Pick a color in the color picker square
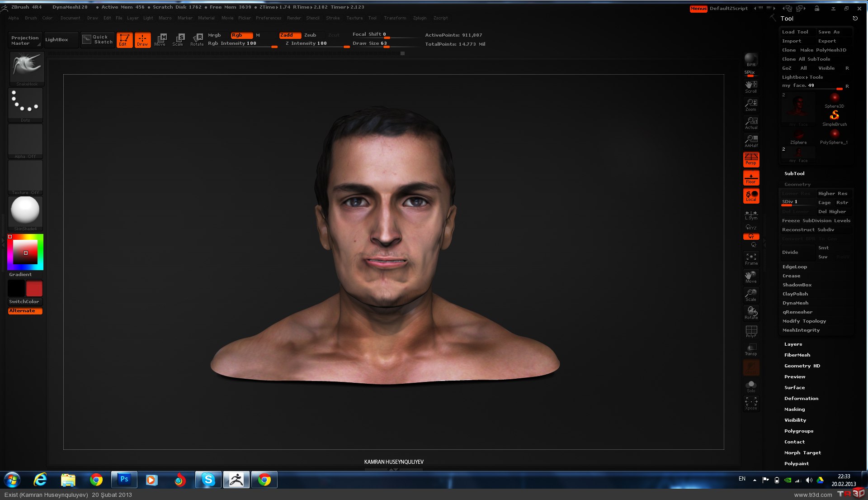The width and height of the screenshot is (868, 500). (x=25, y=252)
